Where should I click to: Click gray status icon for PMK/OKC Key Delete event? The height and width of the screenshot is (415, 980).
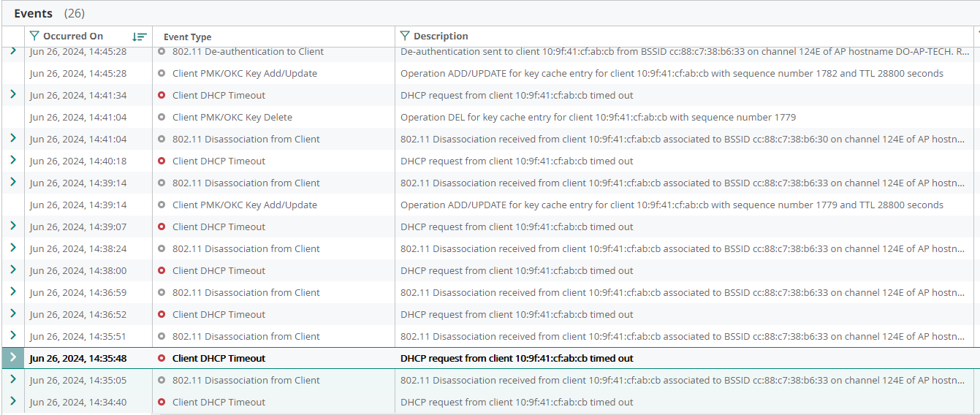click(162, 118)
